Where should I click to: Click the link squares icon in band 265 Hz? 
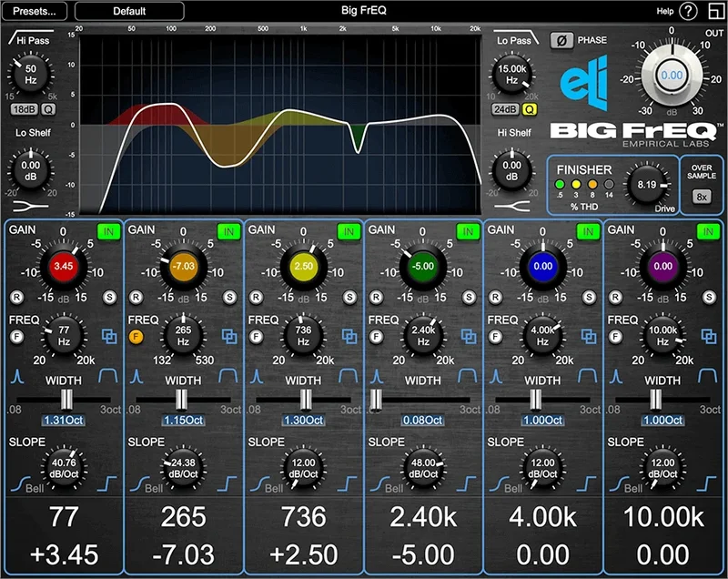click(x=229, y=336)
